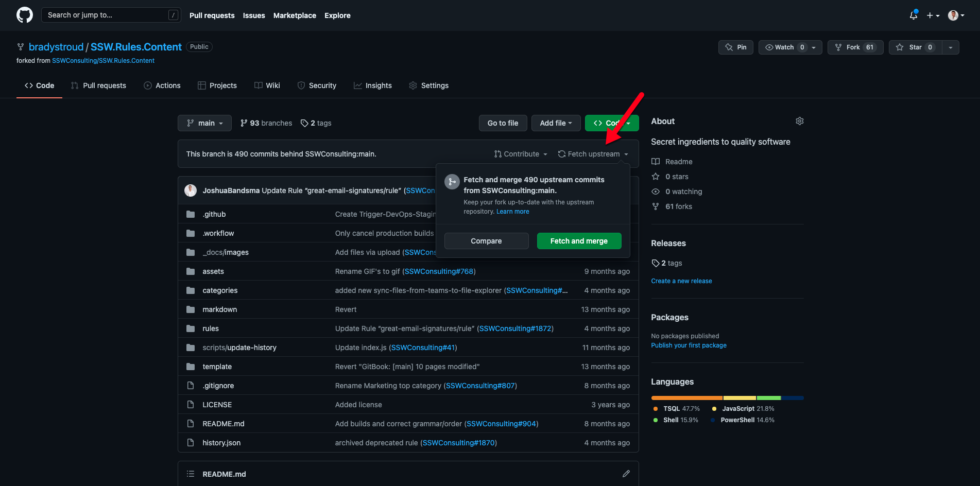Click the Compare button

(x=486, y=241)
